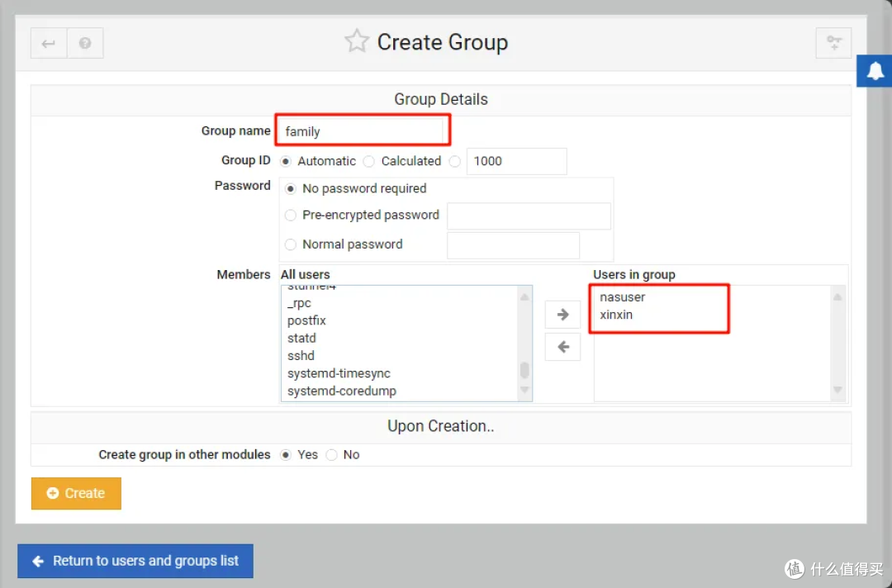Select the Calculated Group ID option

tap(369, 161)
